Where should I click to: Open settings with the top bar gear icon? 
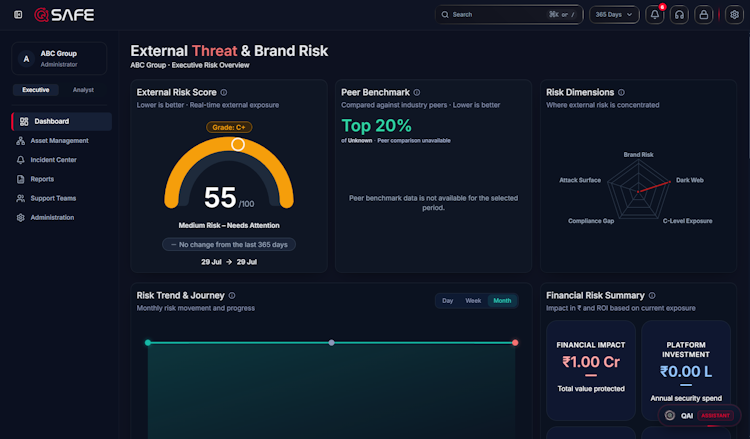tap(734, 15)
